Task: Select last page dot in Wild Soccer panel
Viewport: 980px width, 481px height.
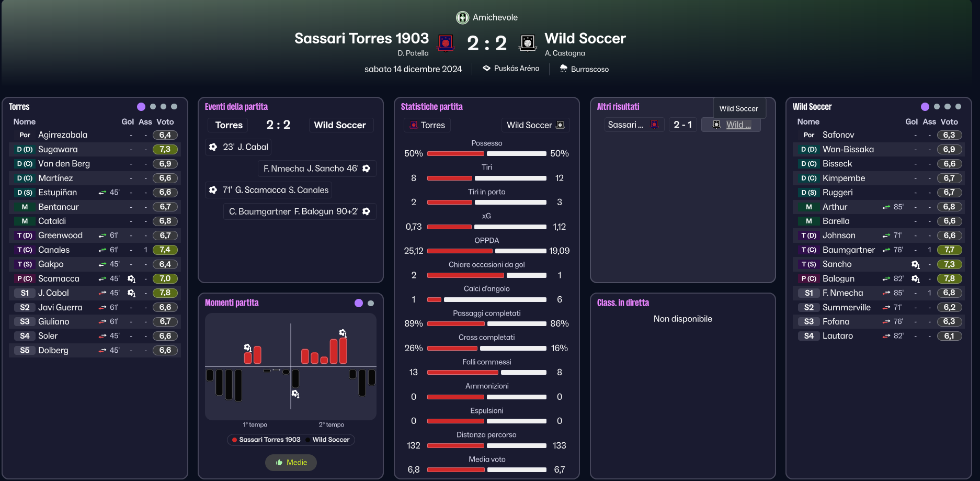Action: coord(958,107)
